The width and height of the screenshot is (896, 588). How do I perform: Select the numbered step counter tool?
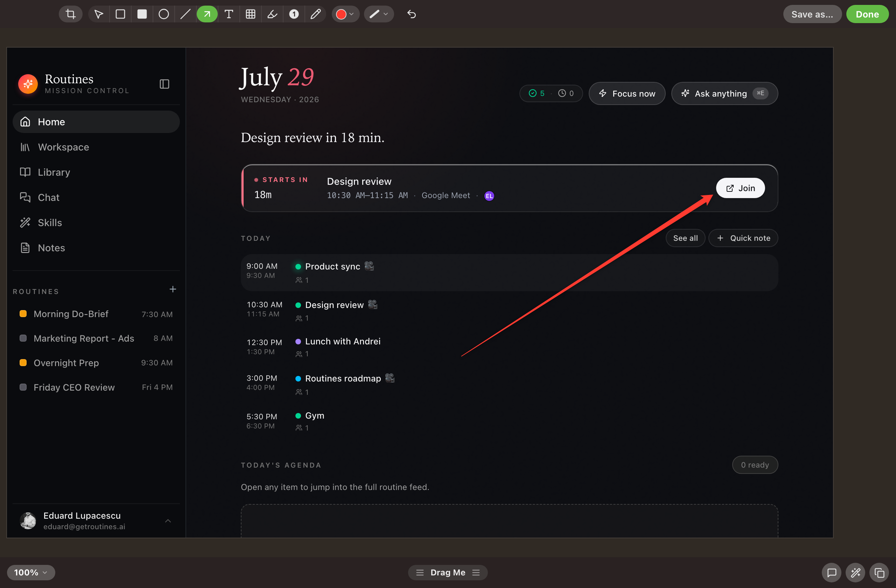(x=294, y=14)
